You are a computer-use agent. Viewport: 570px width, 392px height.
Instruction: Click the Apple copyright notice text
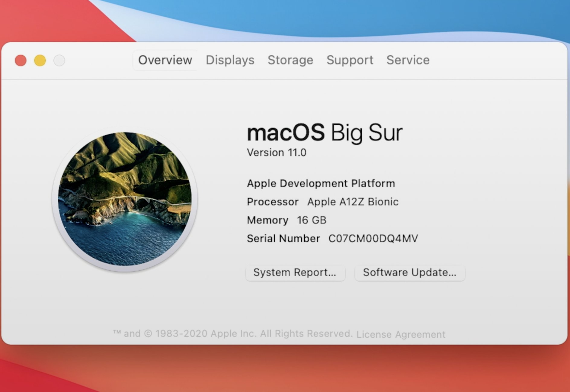coord(233,334)
